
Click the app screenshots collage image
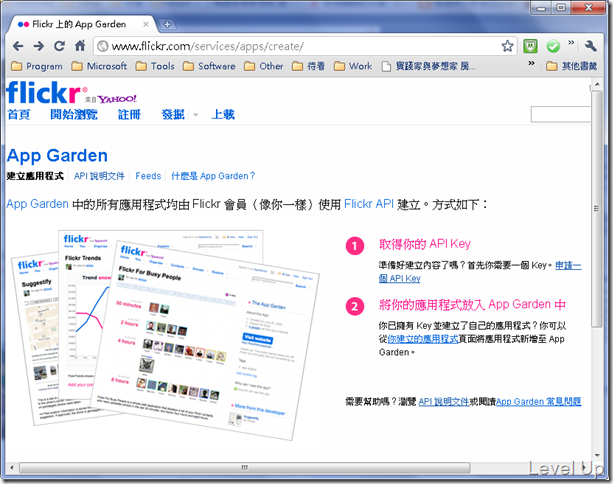tap(165, 335)
